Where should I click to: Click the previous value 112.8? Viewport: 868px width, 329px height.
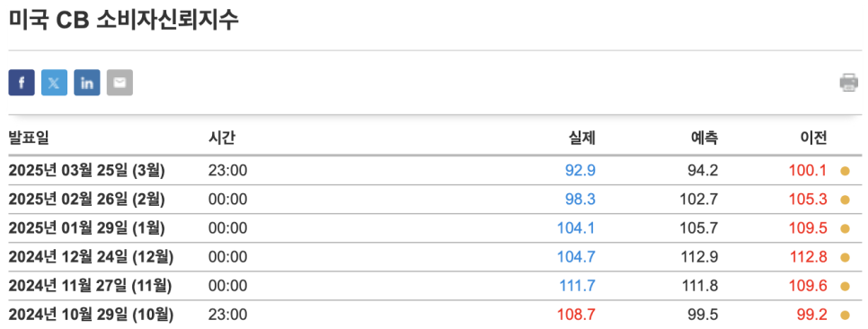[x=809, y=257]
